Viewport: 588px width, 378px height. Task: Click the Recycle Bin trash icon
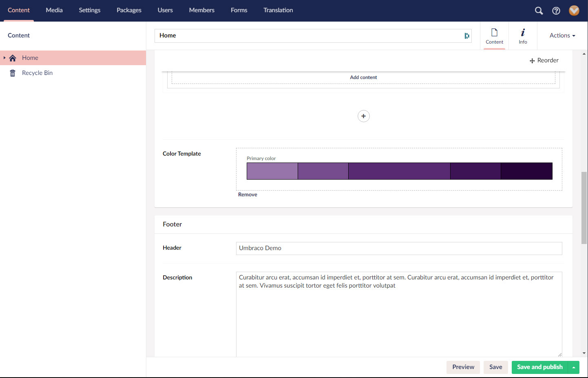13,73
